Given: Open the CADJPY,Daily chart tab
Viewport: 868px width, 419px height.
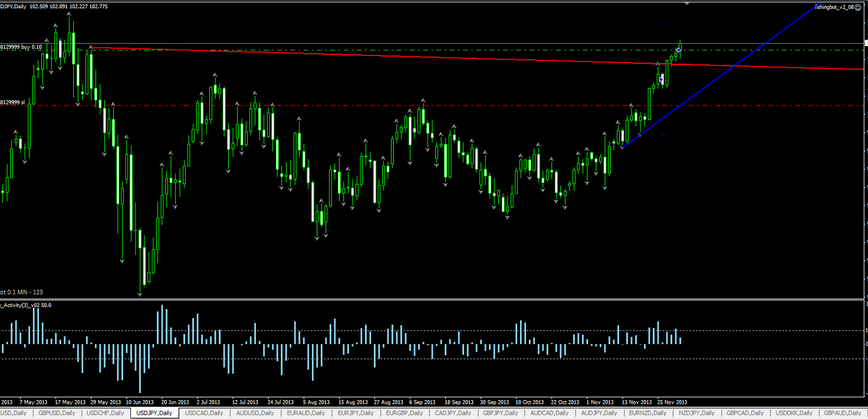Looking at the screenshot, I should coord(453,413).
